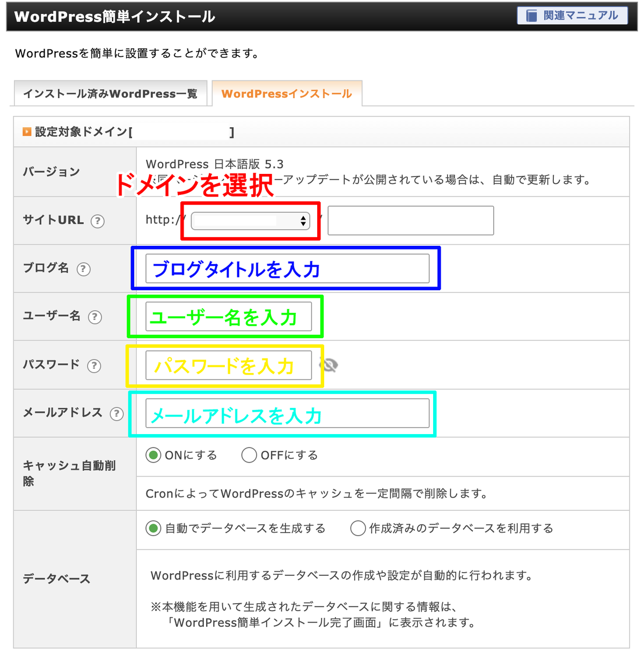Click the メールアドレス input field
Screen dimensions: 644x652
[288, 413]
